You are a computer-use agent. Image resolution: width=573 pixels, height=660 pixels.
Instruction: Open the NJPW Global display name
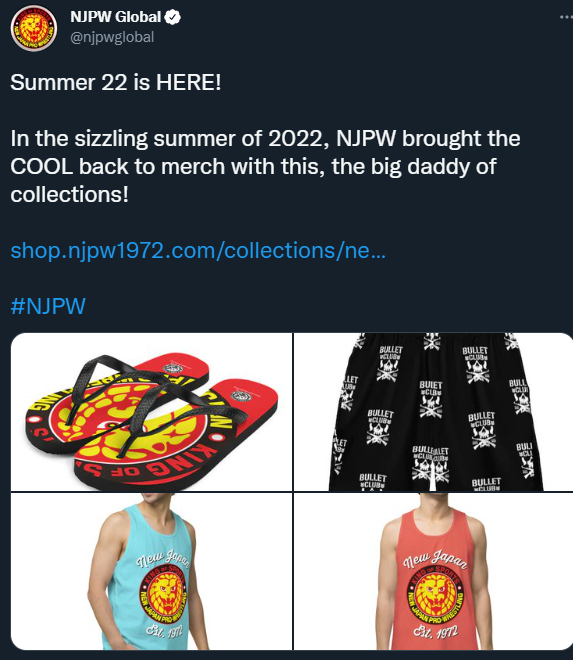pyautogui.click(x=115, y=17)
